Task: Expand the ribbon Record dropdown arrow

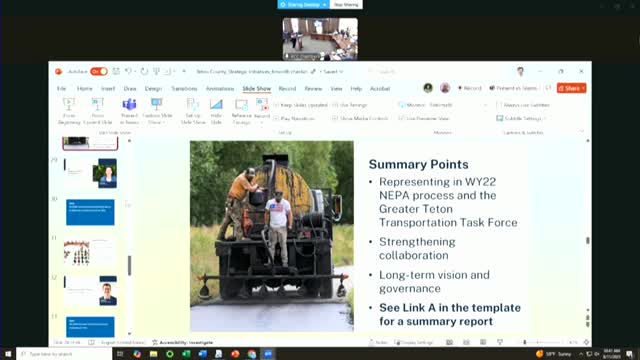Action: (x=262, y=122)
